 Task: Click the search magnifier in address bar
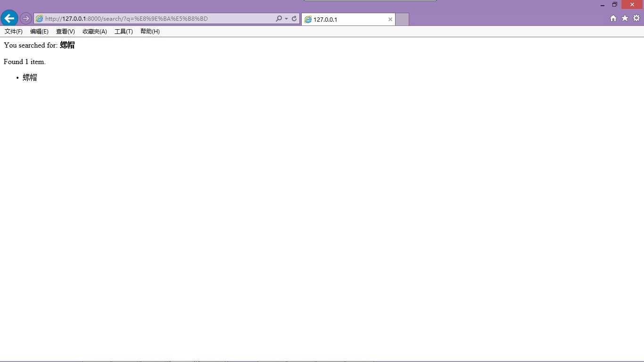[x=279, y=18]
